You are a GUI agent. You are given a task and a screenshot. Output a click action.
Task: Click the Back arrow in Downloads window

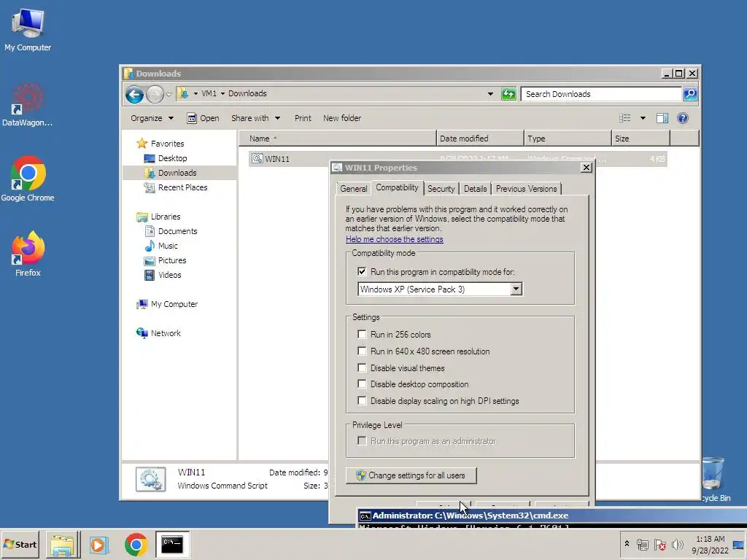(135, 94)
